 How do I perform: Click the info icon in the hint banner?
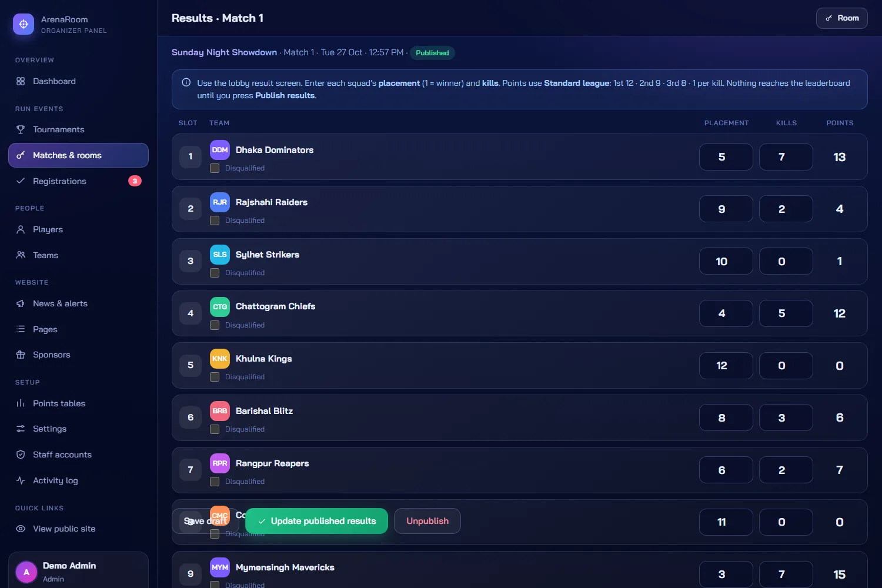pos(186,83)
